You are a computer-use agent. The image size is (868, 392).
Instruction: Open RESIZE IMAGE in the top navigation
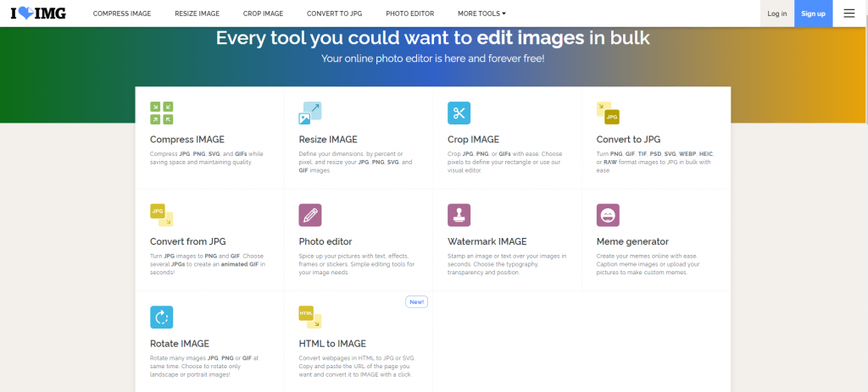(x=197, y=14)
